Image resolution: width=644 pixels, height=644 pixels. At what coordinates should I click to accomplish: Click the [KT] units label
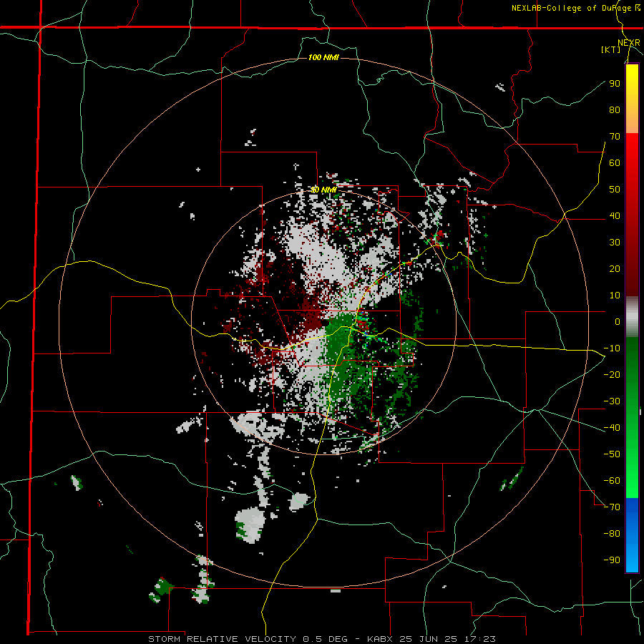pyautogui.click(x=610, y=49)
